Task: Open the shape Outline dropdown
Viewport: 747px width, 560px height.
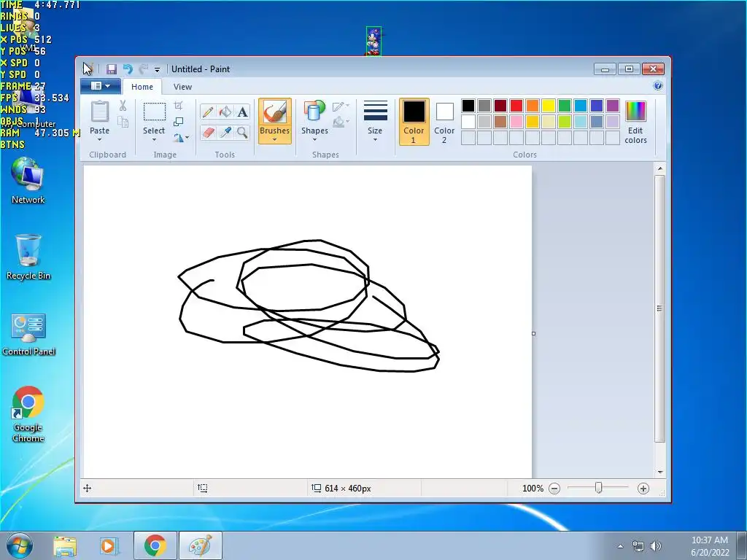Action: click(341, 106)
